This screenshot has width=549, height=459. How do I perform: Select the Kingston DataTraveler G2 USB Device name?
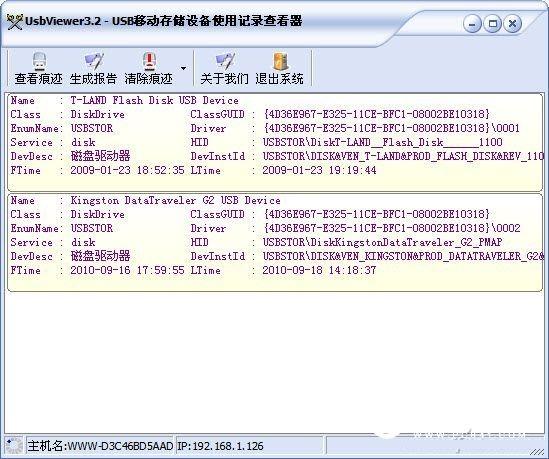pos(175,200)
